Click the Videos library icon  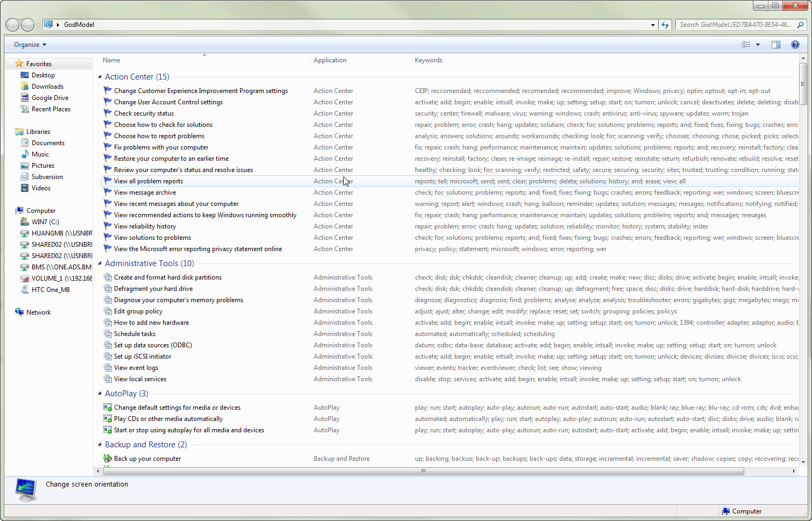tap(25, 188)
